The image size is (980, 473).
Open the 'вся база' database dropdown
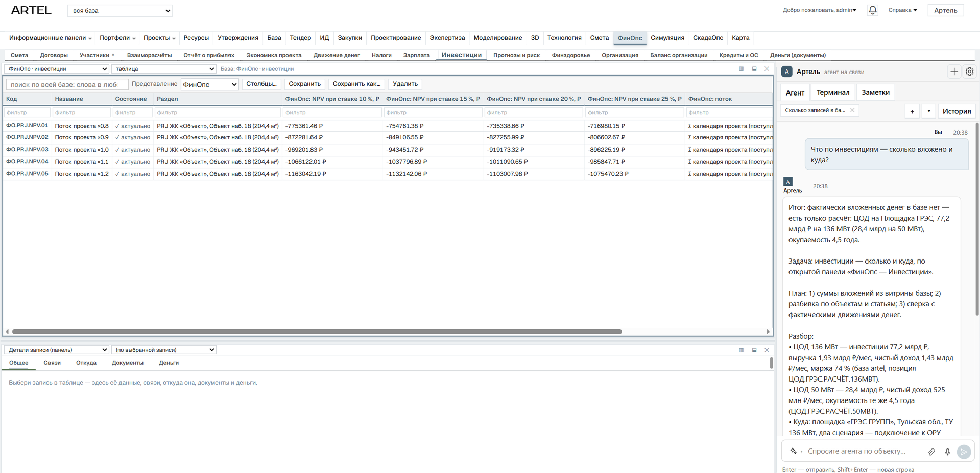120,11
